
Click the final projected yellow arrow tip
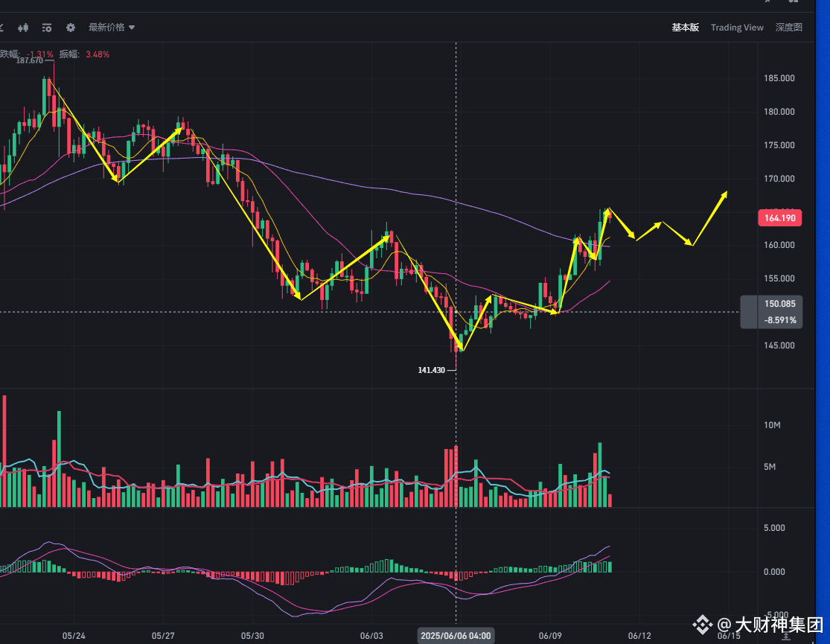pyautogui.click(x=725, y=193)
